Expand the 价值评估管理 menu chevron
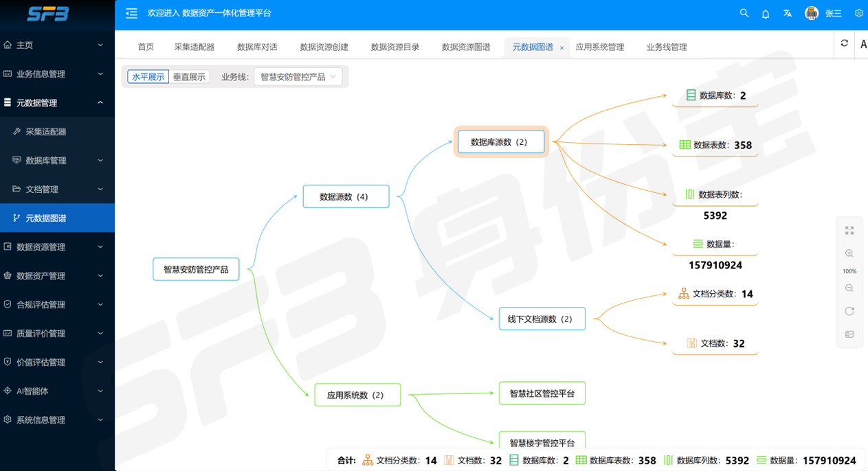This screenshot has height=471, width=868. pyautogui.click(x=100, y=362)
